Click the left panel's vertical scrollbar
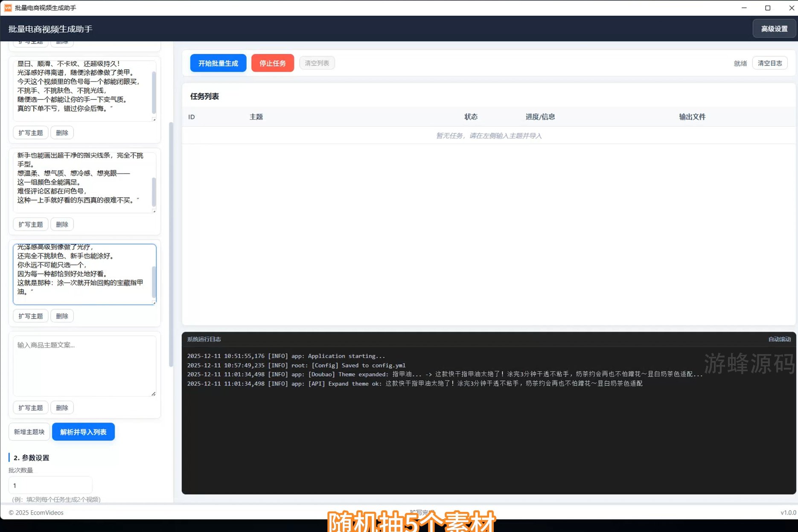 (x=171, y=244)
